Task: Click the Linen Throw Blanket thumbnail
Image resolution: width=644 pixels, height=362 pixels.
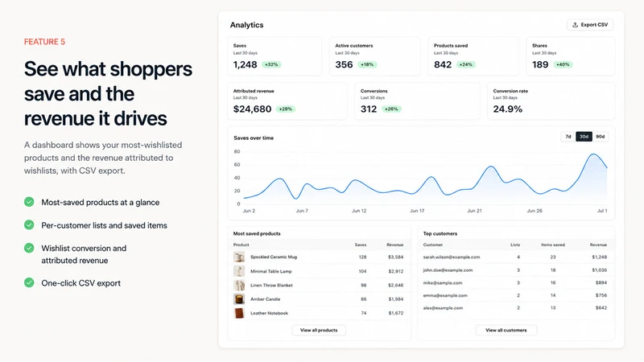Action: click(x=239, y=285)
